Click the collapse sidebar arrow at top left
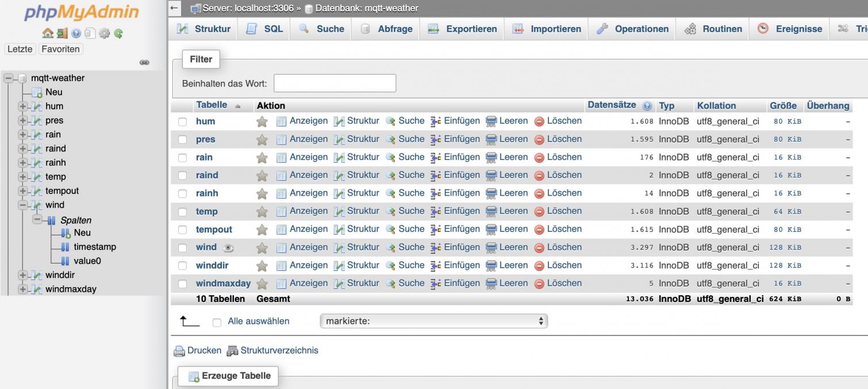 [175, 8]
